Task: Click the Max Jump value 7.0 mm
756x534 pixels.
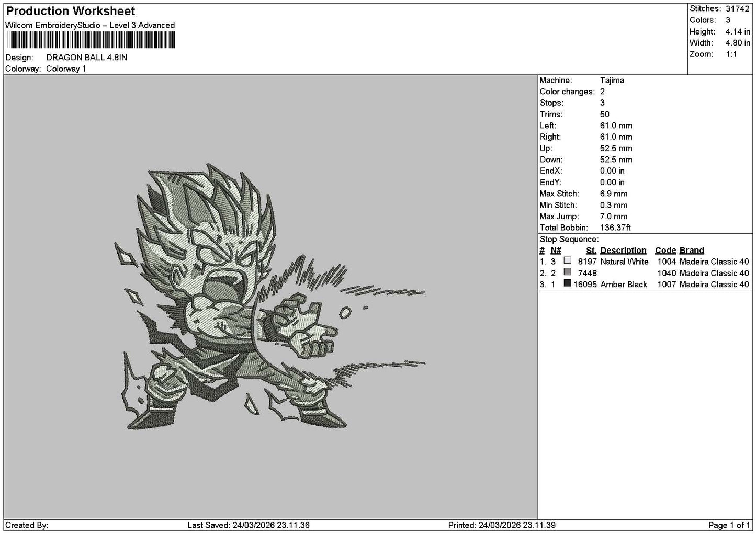Action: pos(614,217)
